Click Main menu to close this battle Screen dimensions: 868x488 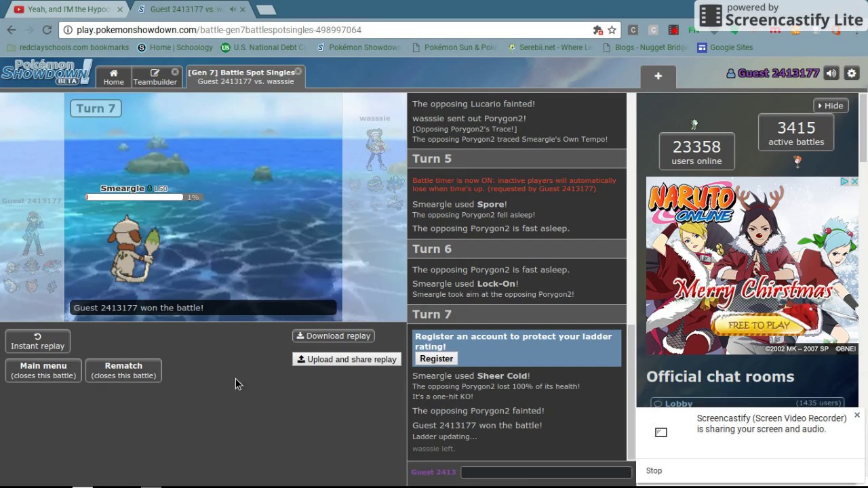[43, 370]
